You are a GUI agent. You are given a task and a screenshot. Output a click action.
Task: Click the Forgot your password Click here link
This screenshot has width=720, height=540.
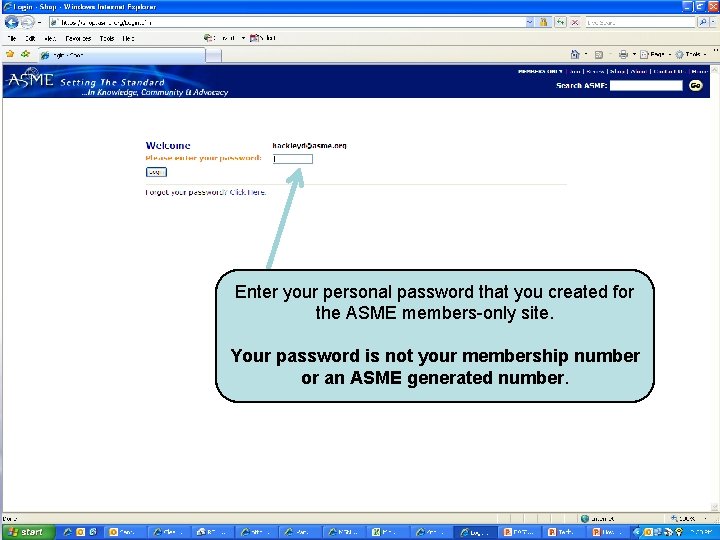pos(248,192)
